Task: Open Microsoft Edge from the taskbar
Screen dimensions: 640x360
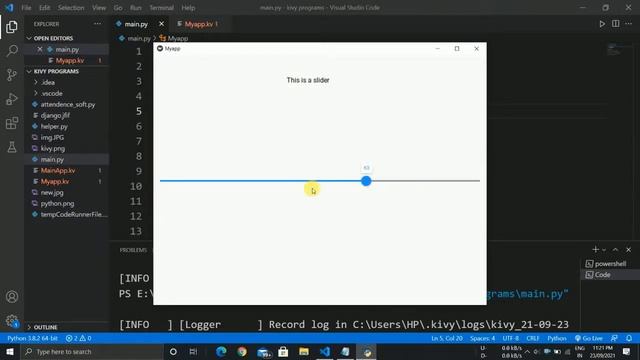Action: tap(221, 351)
